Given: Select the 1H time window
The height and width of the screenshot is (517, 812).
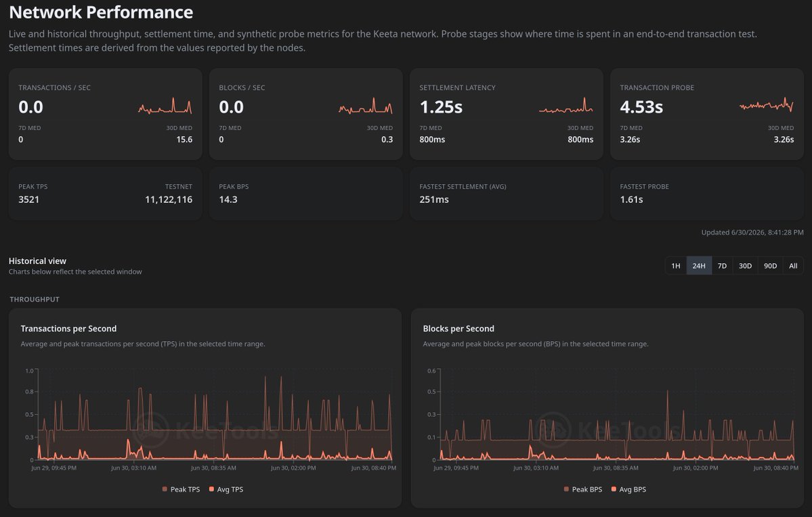Looking at the screenshot, I should (x=676, y=265).
